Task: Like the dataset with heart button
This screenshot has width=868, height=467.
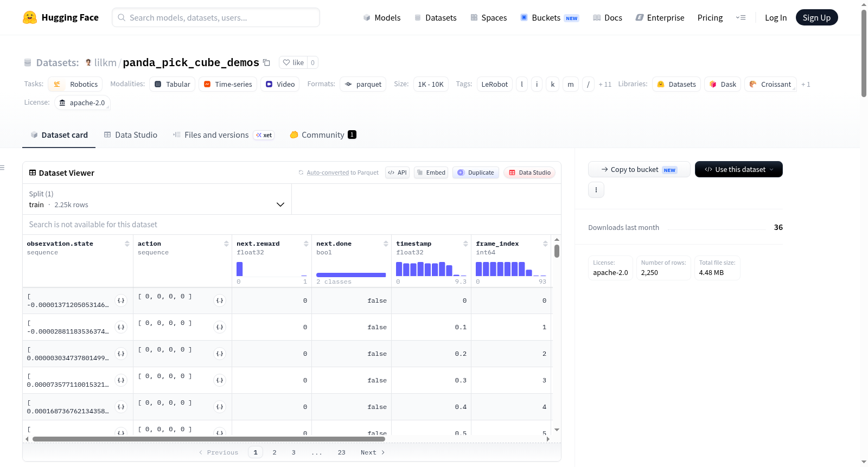Action: point(293,62)
